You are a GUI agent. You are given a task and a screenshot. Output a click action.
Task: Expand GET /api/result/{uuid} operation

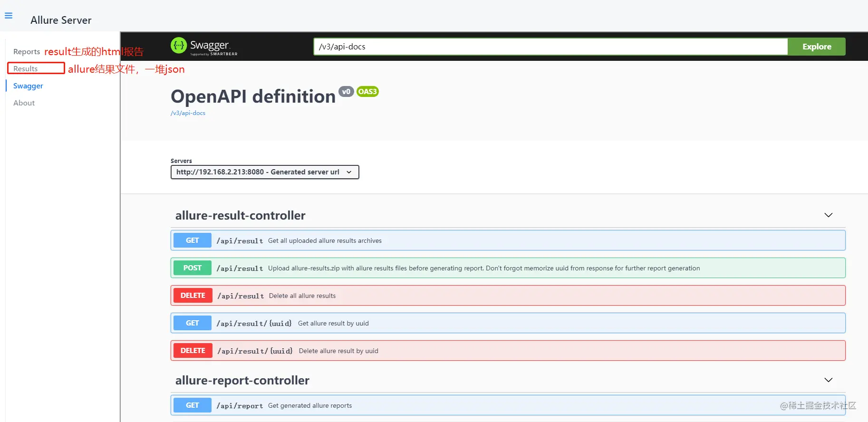(508, 323)
